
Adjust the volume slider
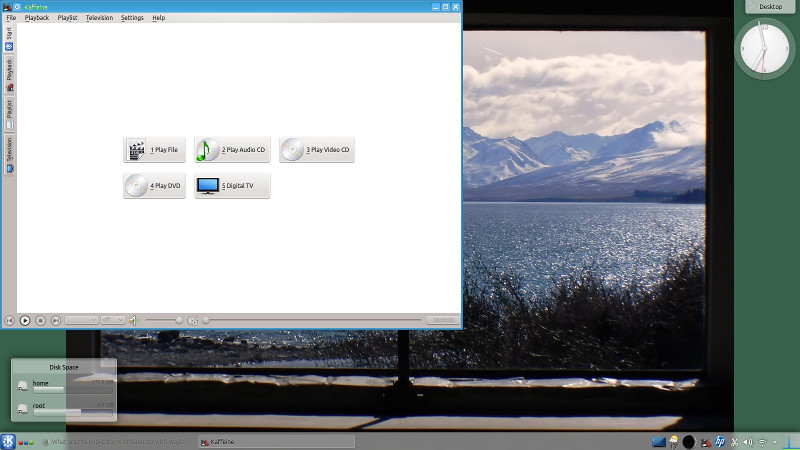click(x=165, y=320)
